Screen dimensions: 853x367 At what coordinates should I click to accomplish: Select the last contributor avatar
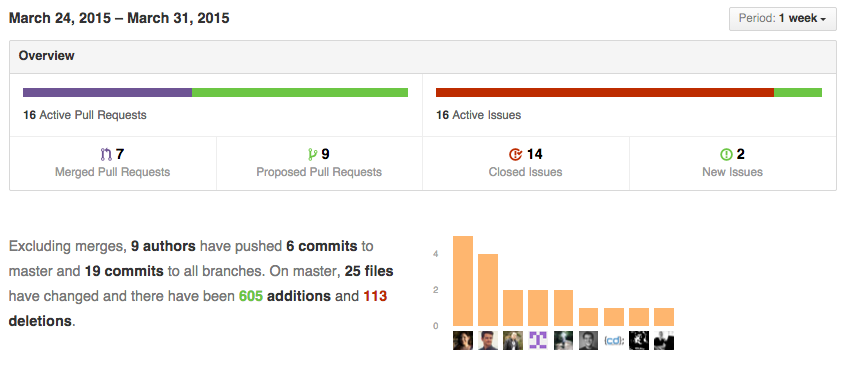(x=664, y=340)
